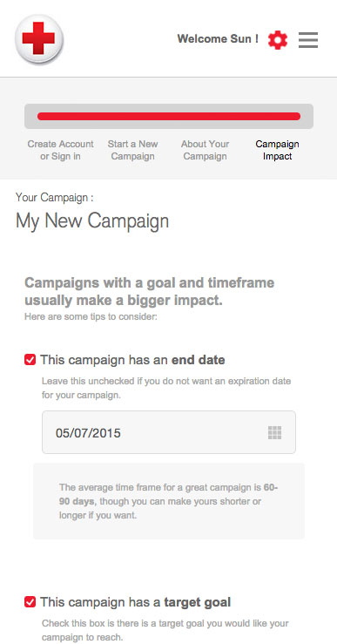Open the calendar picker grid icon
Image resolution: width=337 pixels, height=644 pixels.
[x=274, y=432]
